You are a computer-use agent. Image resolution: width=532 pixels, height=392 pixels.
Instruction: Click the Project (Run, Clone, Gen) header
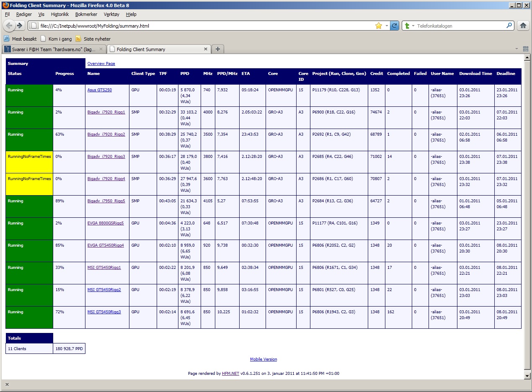pyautogui.click(x=339, y=74)
